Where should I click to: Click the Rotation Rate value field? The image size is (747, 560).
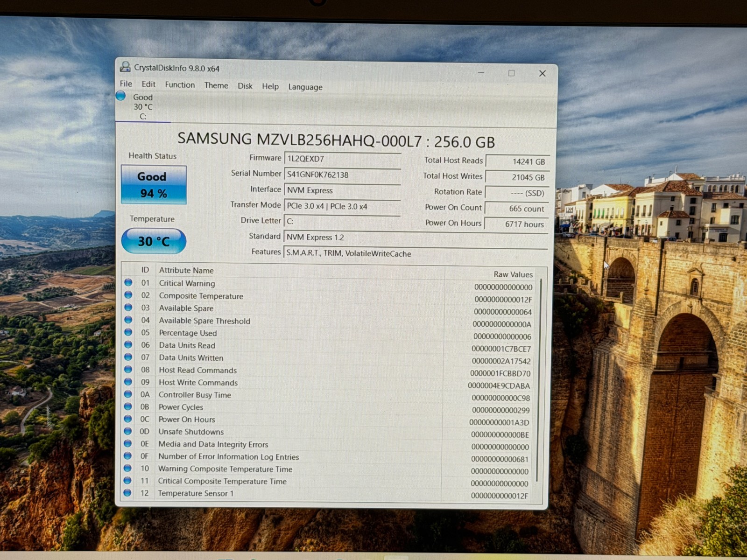(517, 193)
